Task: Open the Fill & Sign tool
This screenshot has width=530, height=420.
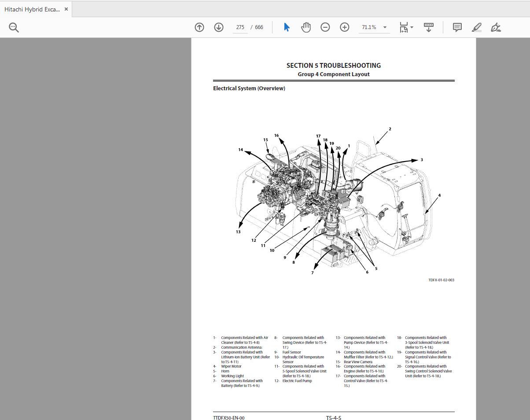Action: 495,27
